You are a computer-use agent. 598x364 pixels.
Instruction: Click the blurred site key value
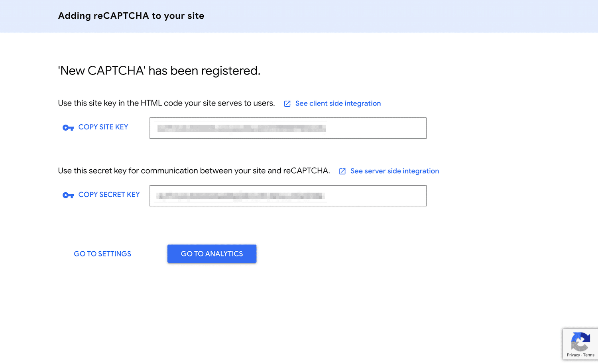click(243, 128)
